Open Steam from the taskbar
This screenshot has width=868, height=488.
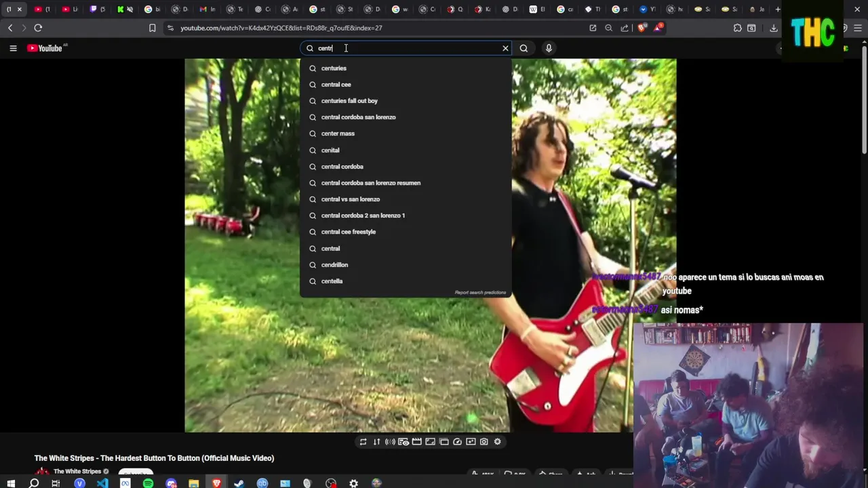click(x=239, y=483)
